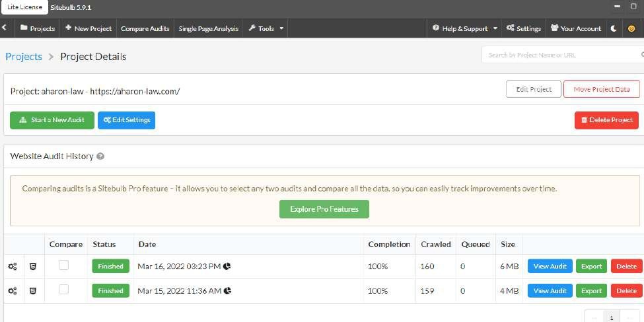Open settings gear for Mar 15 audit
Viewport: 644px width, 322px height.
13,291
